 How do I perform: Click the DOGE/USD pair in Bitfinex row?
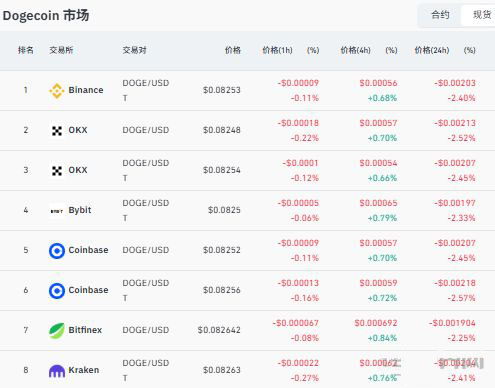(146, 330)
